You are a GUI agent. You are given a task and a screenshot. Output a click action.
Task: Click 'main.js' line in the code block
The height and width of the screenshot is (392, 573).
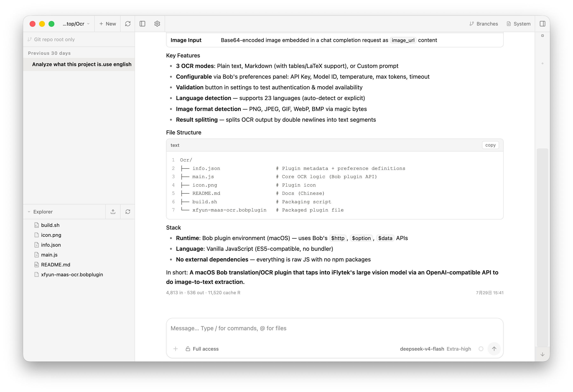pos(279,177)
